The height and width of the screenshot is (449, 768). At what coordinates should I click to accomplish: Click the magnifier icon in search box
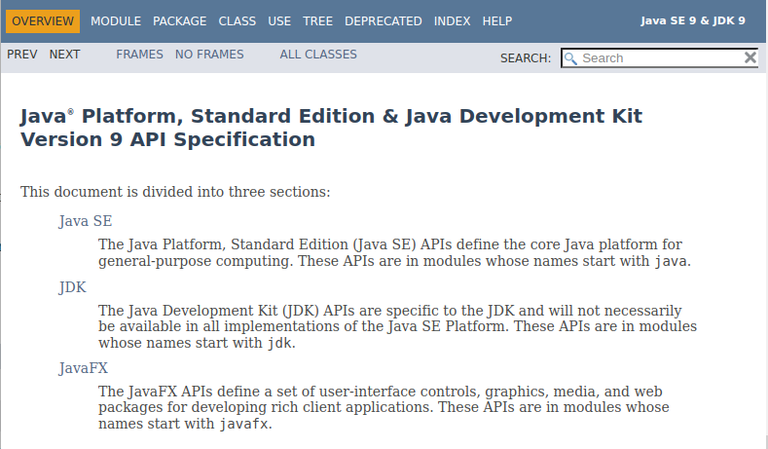570,59
